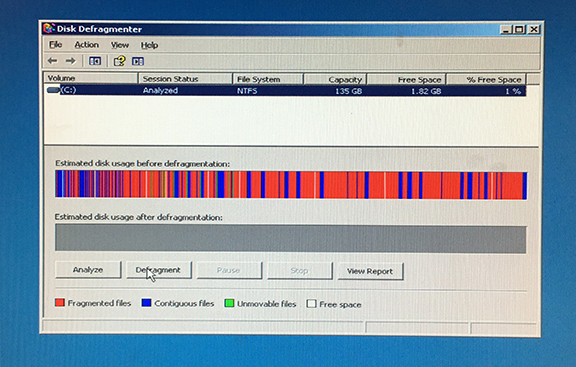The width and height of the screenshot is (576, 367).
Task: Click the rightmost action pane toolbar icon
Action: pyautogui.click(x=138, y=61)
